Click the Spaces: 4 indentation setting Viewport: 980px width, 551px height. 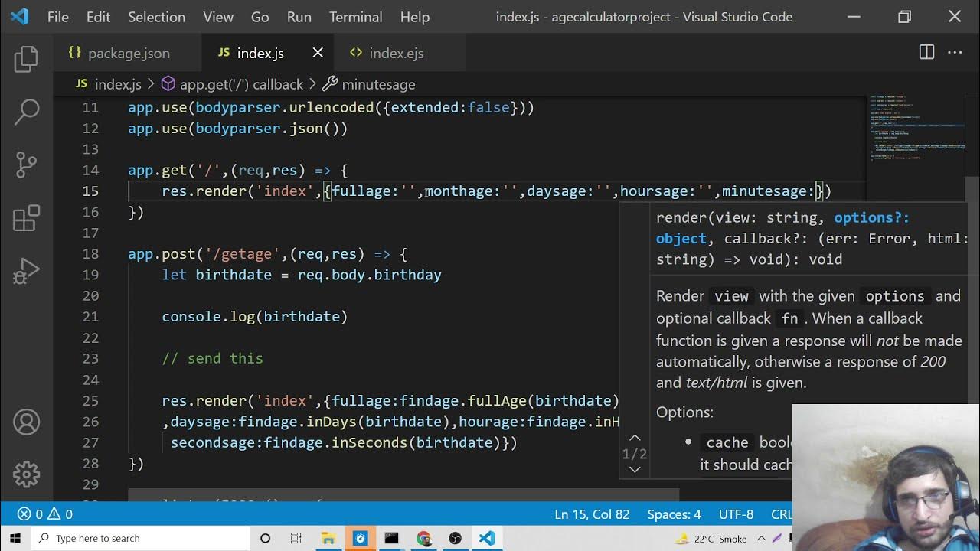pyautogui.click(x=674, y=514)
